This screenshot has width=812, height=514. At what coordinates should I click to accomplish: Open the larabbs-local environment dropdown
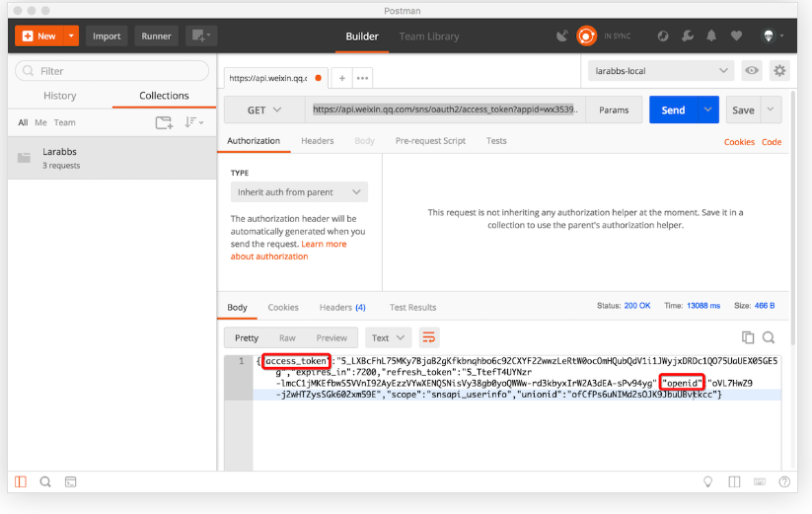(661, 71)
